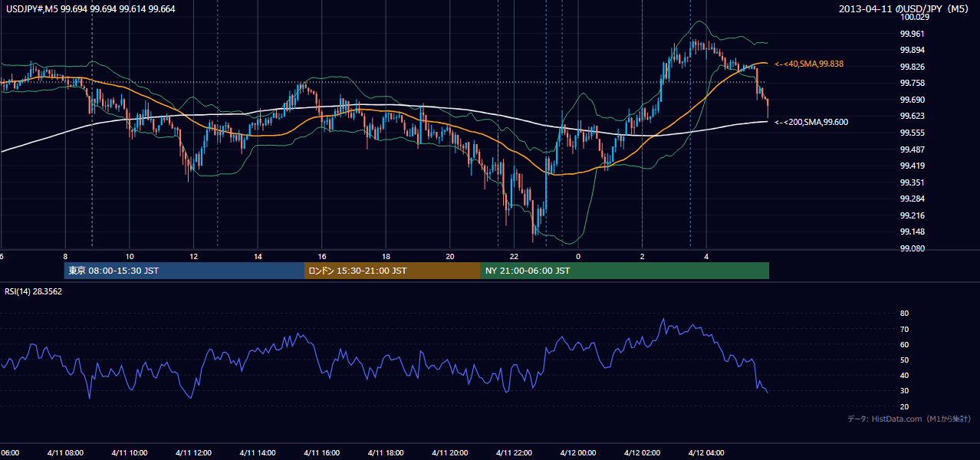Screen dimensions: 980x460
Task: Click hour tick '22' under the candlestick chart
Action: [514, 256]
